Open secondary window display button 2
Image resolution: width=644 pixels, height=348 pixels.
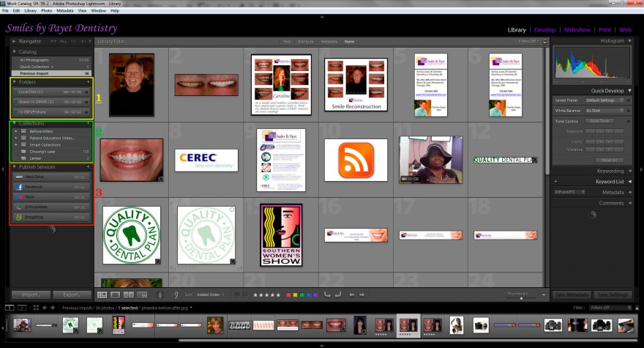(22, 308)
